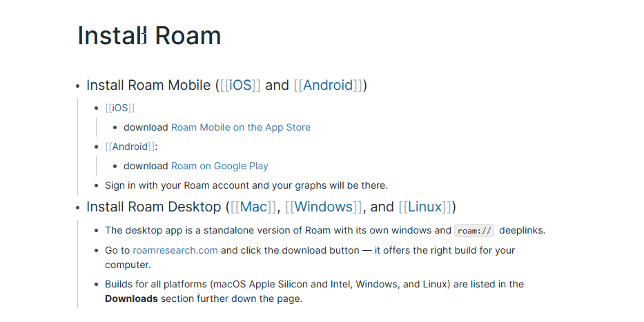This screenshot has height=322, width=644.
Task: Click the 'Install Roam Mobile' heading text
Action: [x=148, y=85]
